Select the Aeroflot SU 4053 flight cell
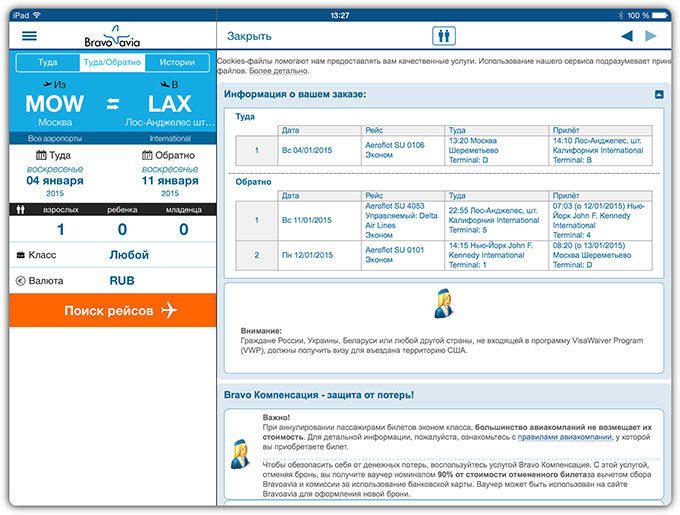 pyautogui.click(x=403, y=221)
